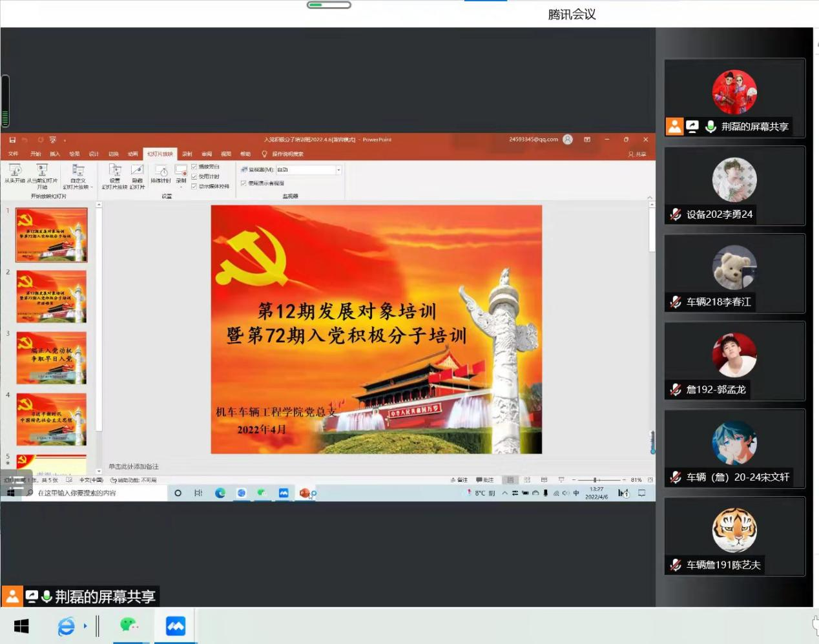Open the File (文件) menu tab
The width and height of the screenshot is (819, 644).
pos(14,154)
